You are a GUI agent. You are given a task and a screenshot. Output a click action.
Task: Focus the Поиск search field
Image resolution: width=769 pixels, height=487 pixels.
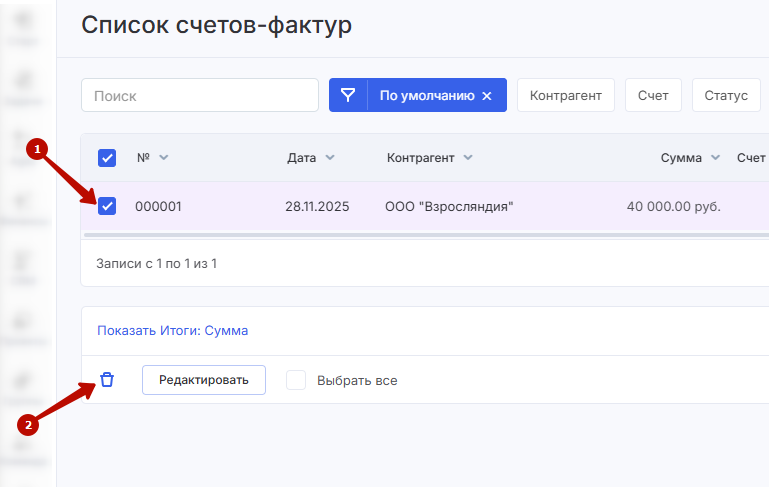(x=200, y=96)
